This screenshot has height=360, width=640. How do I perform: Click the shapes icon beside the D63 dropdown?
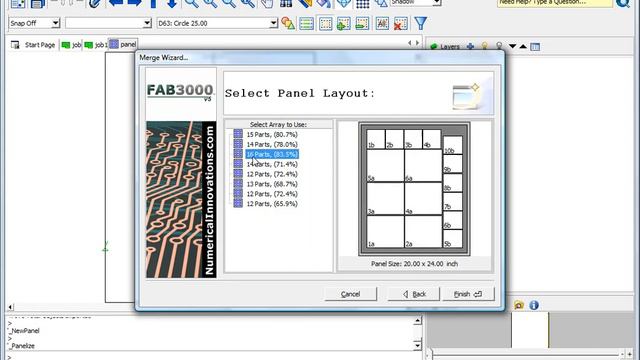pyautogui.click(x=288, y=23)
